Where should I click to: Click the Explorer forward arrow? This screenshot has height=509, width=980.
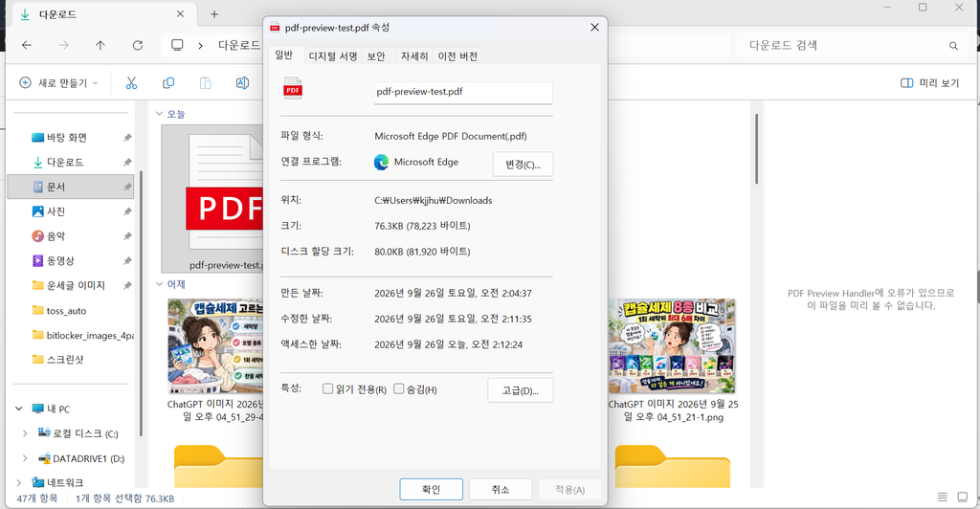click(63, 45)
